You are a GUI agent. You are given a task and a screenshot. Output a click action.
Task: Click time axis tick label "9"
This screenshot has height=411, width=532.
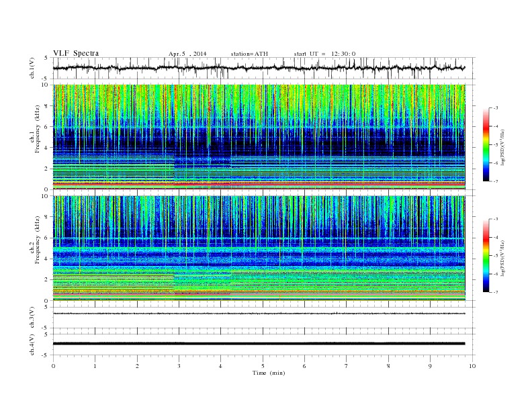point(430,366)
